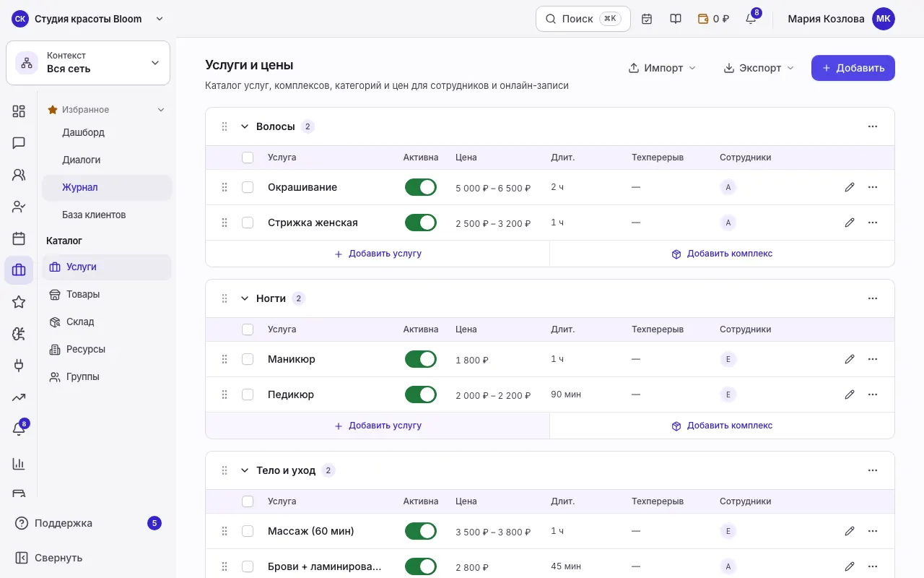Open the clients people icon in left rail
Screen dimensions: 924x578
pos(19,175)
